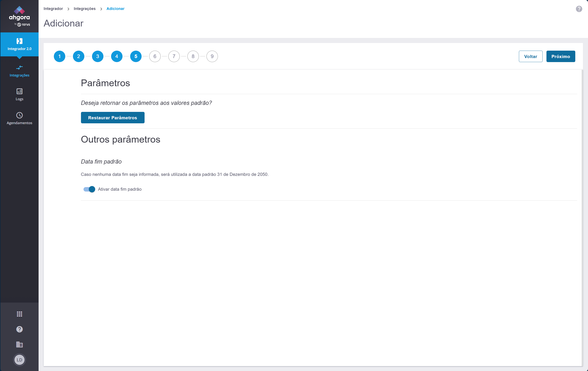
Task: Open the company building icon
Action: coord(19,344)
